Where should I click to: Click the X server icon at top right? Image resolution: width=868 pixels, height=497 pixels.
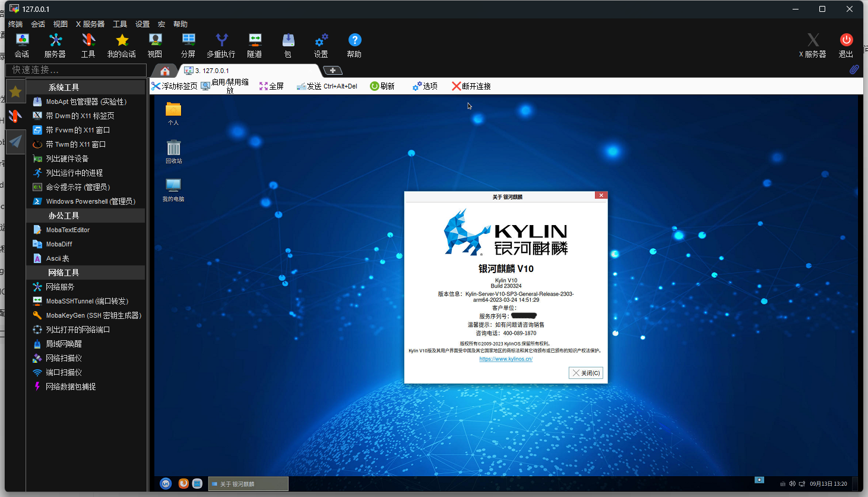pyautogui.click(x=813, y=45)
